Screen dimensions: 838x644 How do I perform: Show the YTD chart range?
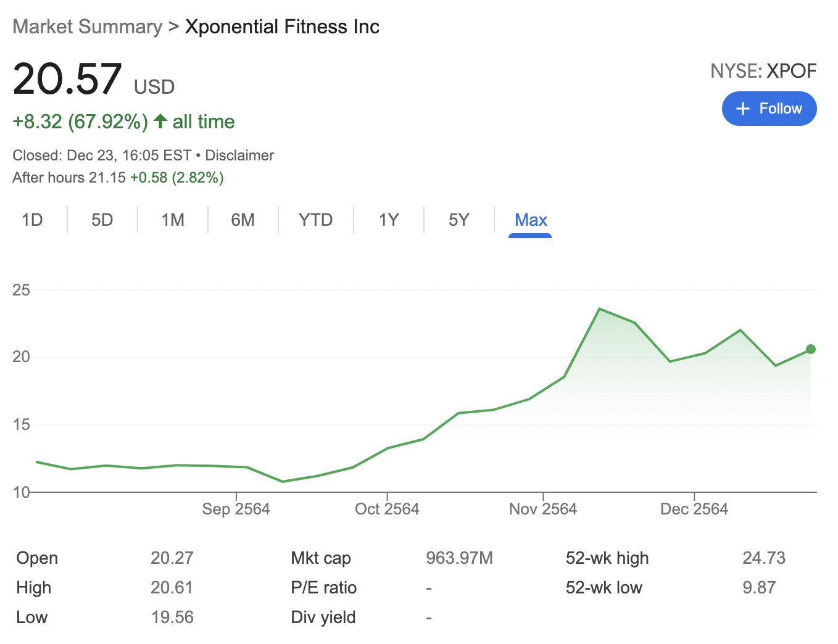click(x=315, y=220)
